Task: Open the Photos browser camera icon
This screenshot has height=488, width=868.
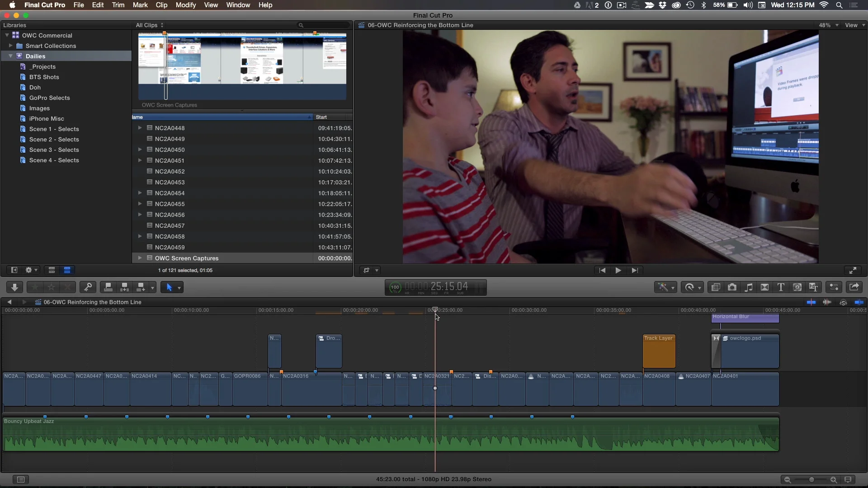Action: tap(732, 287)
